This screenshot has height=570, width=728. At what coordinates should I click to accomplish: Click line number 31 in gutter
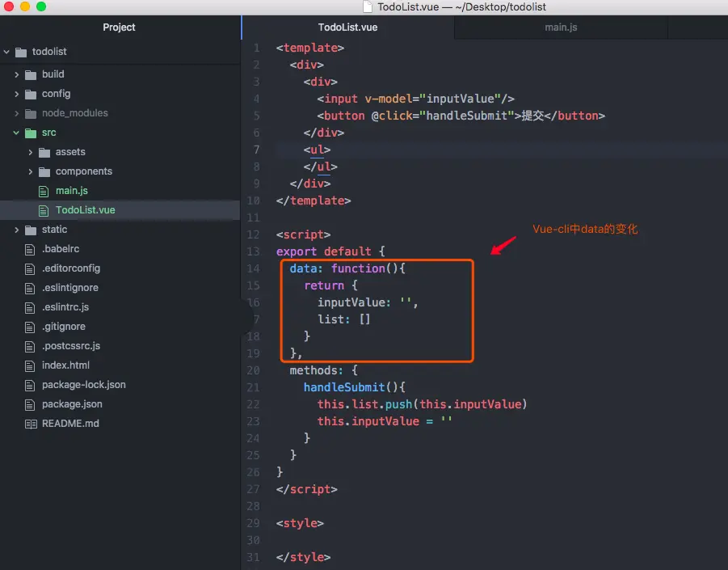(x=253, y=557)
